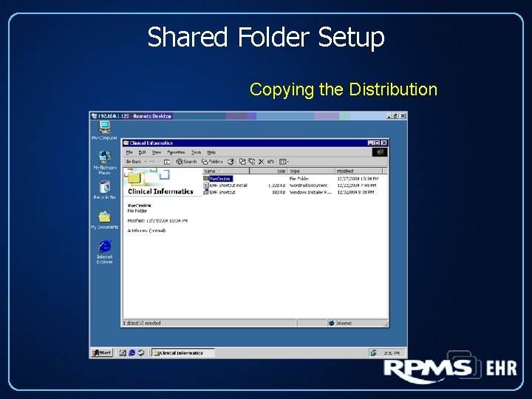The width and height of the screenshot is (532, 399).
Task: Open My Network Places desktop icon
Action: 104,163
